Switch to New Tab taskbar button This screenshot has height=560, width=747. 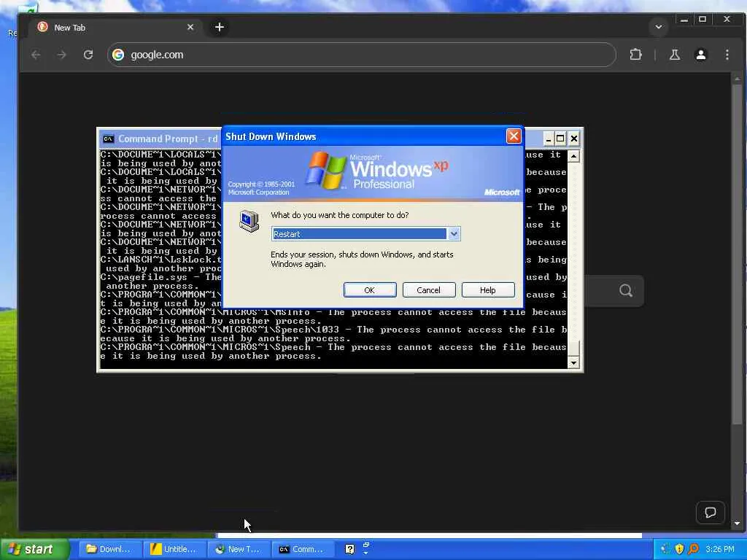(239, 550)
